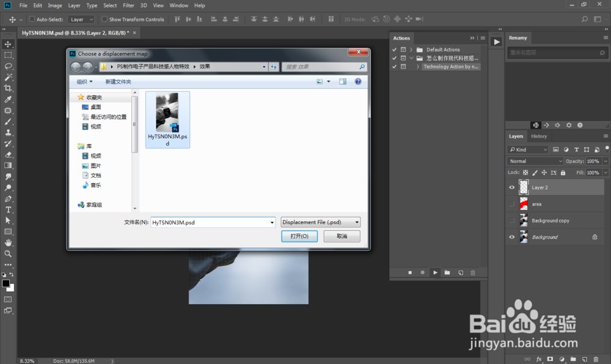Select the Pen tool
611x364 pixels.
tap(8, 198)
